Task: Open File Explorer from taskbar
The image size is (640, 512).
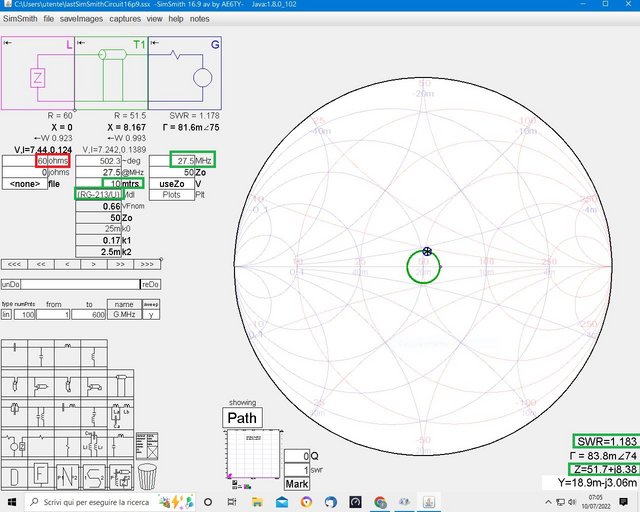Action: [257, 502]
